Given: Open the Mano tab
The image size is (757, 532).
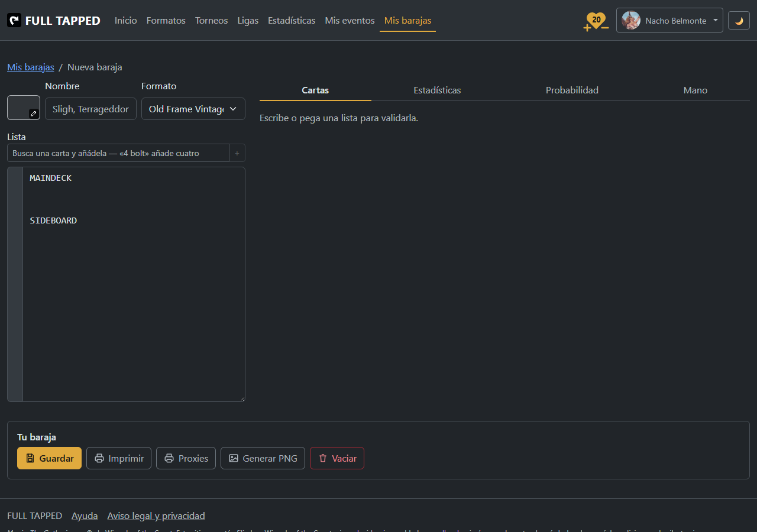Looking at the screenshot, I should [x=695, y=90].
